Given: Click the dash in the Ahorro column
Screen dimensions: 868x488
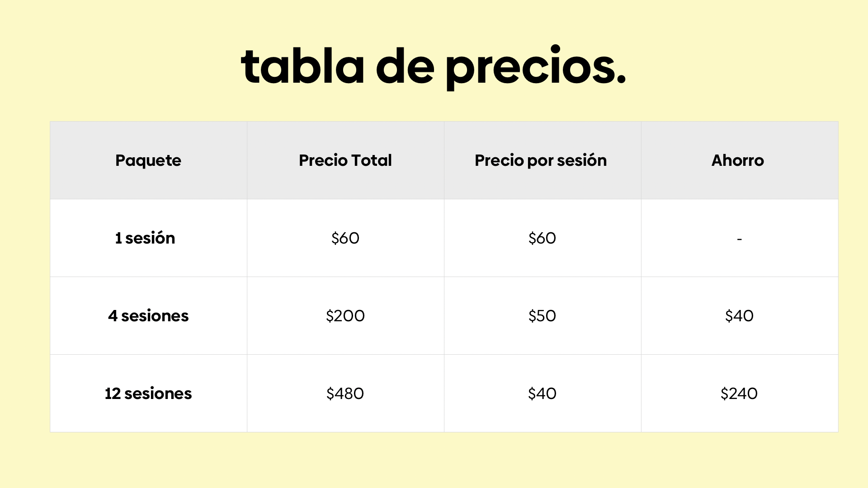Looking at the screenshot, I should pyautogui.click(x=740, y=239).
